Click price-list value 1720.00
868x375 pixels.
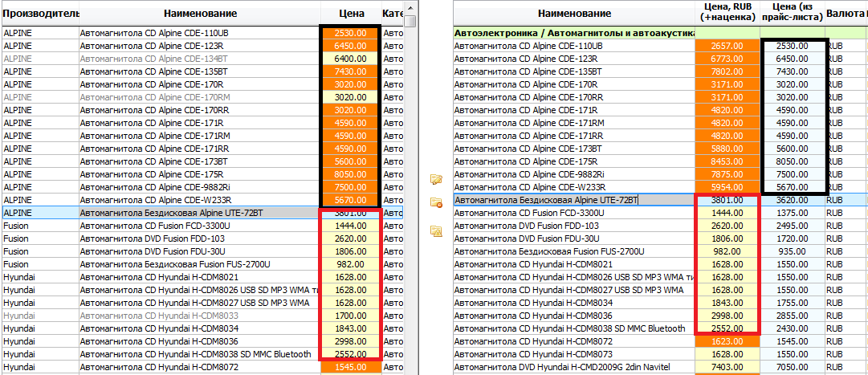pyautogui.click(x=793, y=238)
